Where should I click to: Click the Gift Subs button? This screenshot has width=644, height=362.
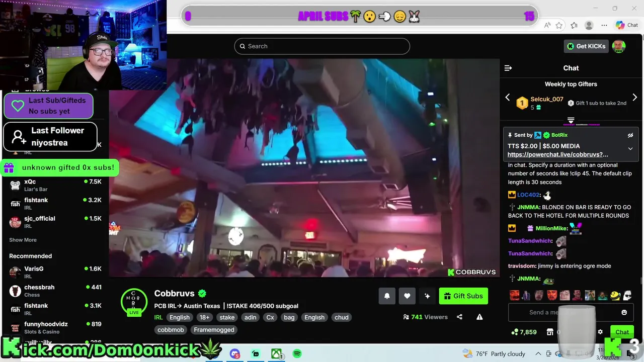coord(463,296)
